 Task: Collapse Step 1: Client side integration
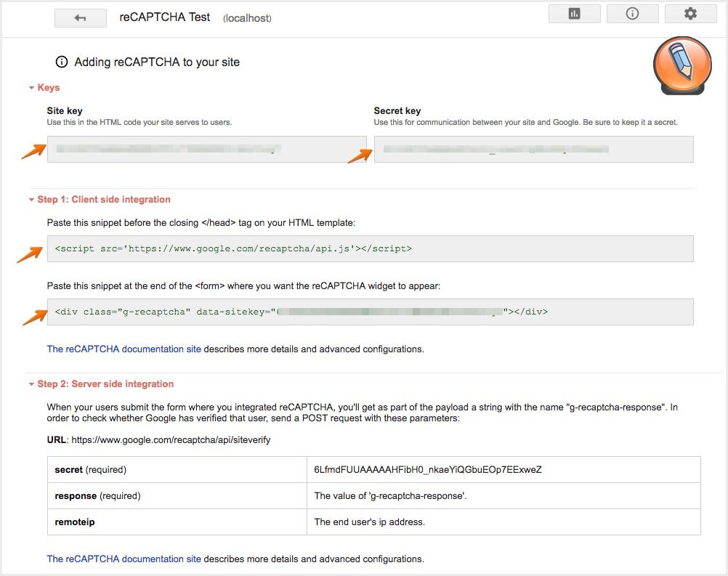coord(100,200)
